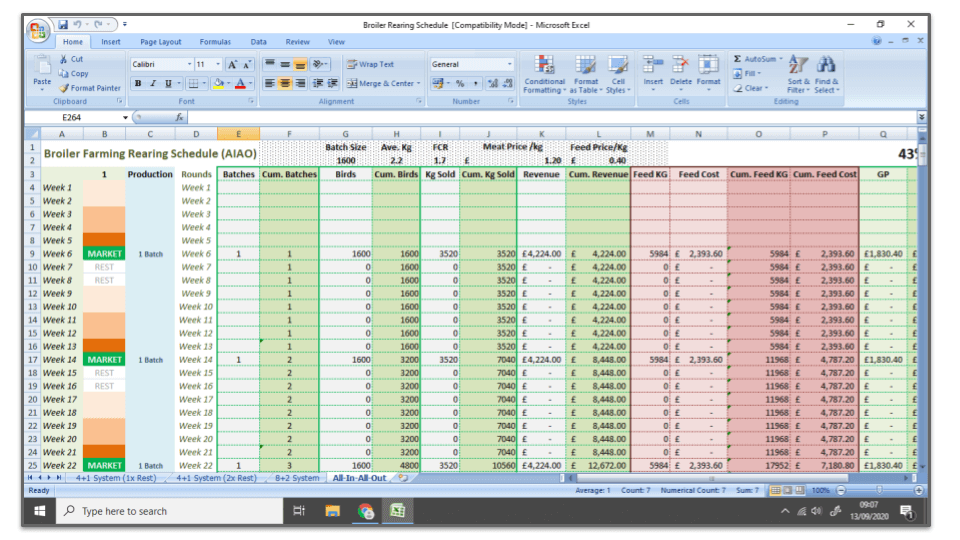Viewport: 960px width, 540px height.
Task: Open File Explorer from the taskbar
Action: pos(332,511)
